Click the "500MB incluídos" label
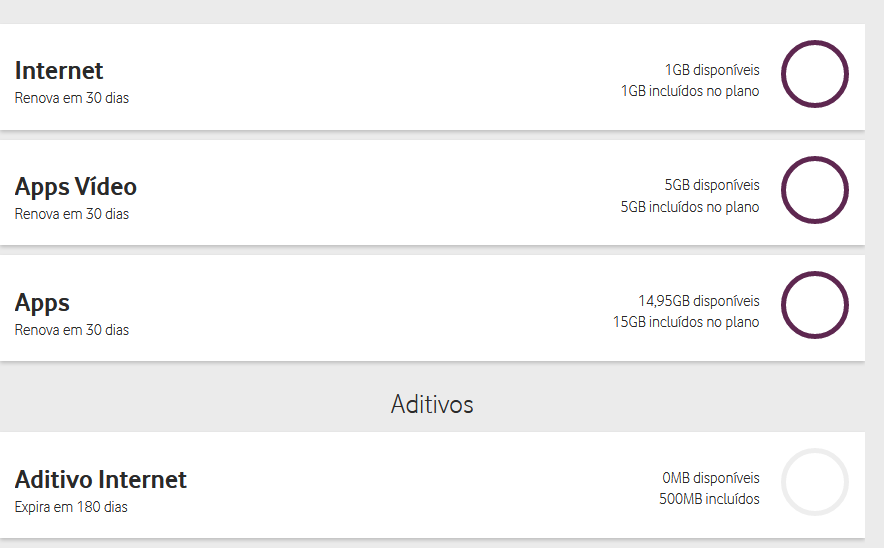 709,499
